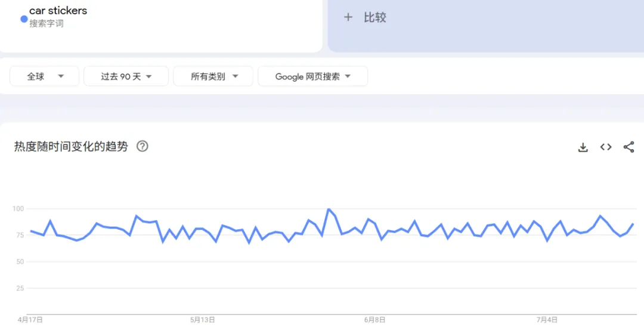The image size is (644, 327).
Task: Click the peak point of the trend line
Action: point(328,209)
